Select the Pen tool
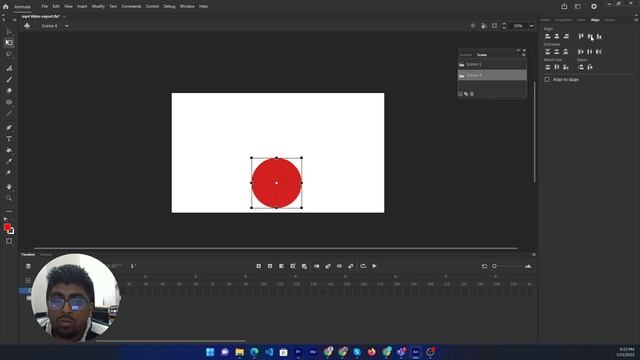 click(9, 127)
